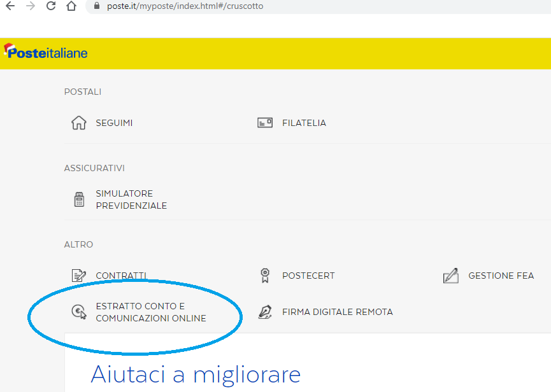The image size is (551, 392).
Task: Click the poste.it address bar URL
Action: pos(185,6)
